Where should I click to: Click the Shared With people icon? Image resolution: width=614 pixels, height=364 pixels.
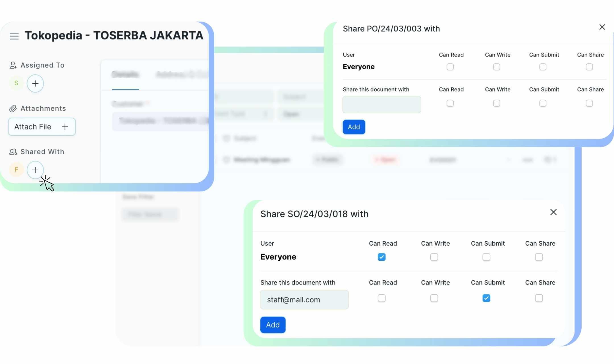(x=13, y=152)
